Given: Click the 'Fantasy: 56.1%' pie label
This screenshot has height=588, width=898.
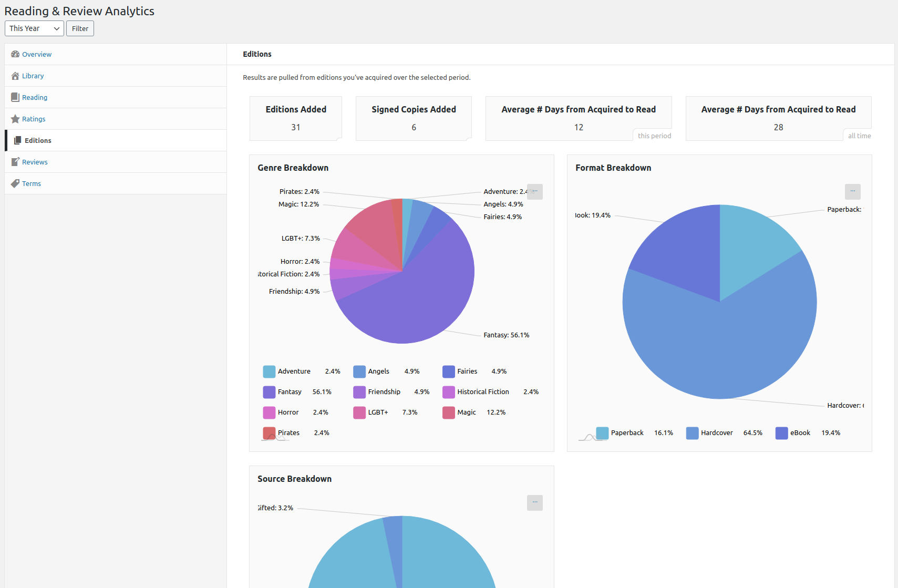Looking at the screenshot, I should pyautogui.click(x=507, y=335).
